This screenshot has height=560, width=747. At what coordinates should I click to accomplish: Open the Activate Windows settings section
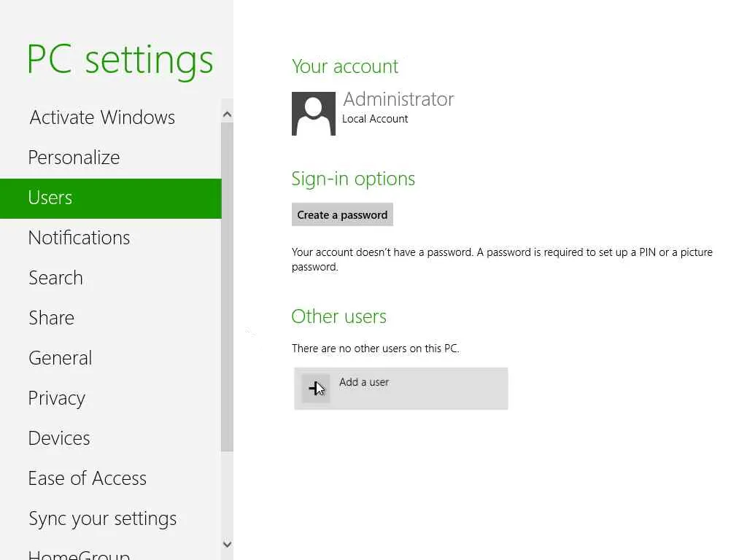tap(102, 117)
